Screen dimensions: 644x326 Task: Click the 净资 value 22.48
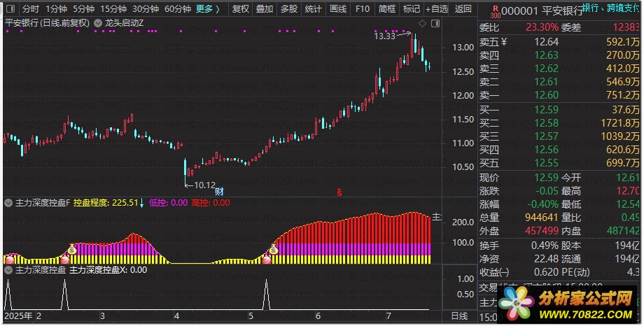pyautogui.click(x=546, y=259)
